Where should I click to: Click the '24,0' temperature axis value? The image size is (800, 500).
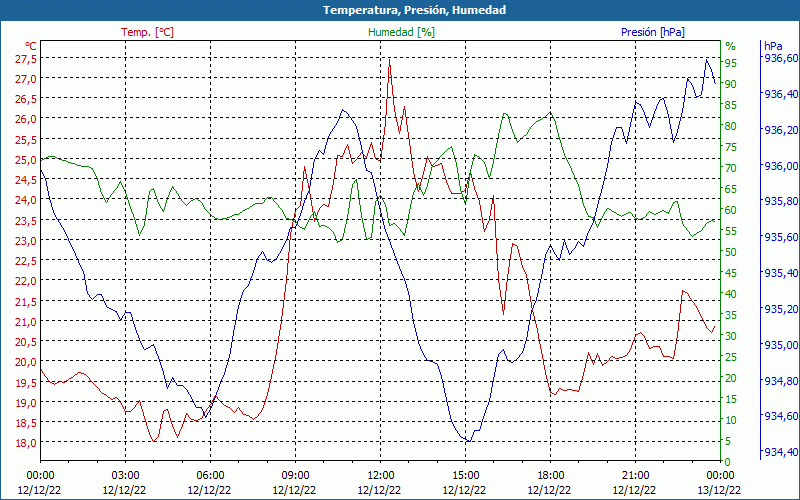coord(26,200)
